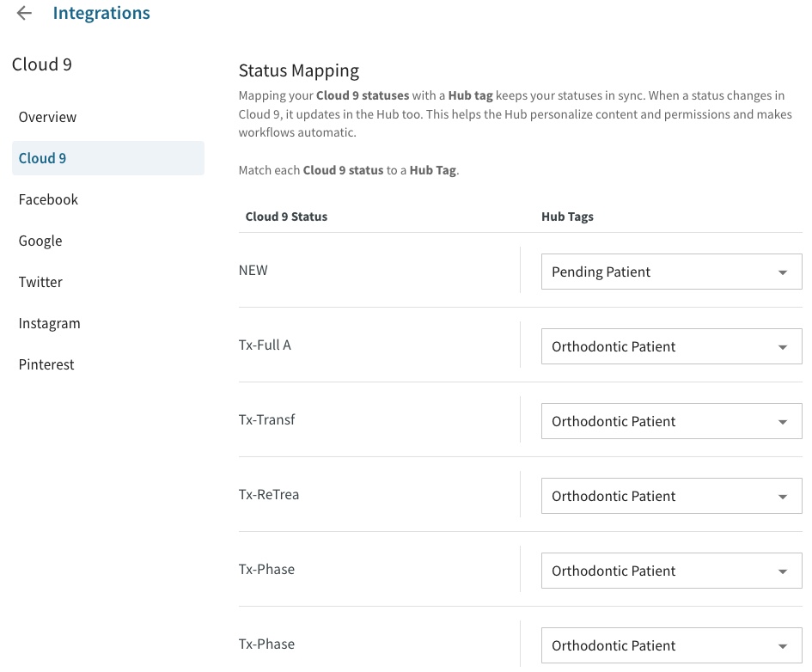Open the Pinterest integration
812x672 pixels.
coord(46,364)
